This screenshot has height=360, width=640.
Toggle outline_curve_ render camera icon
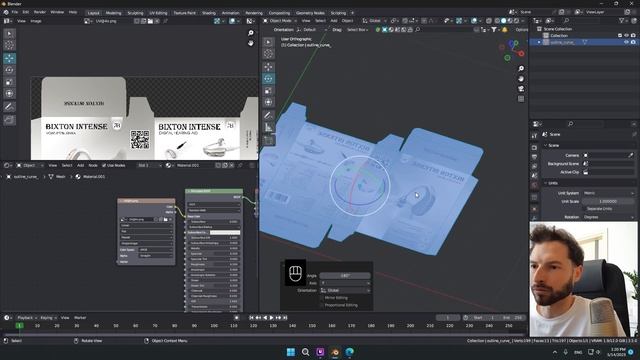click(633, 42)
